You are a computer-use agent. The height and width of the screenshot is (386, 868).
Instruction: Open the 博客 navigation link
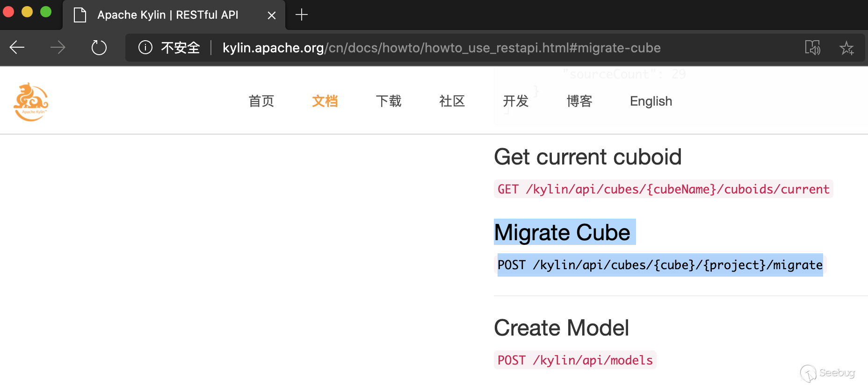pyautogui.click(x=579, y=101)
